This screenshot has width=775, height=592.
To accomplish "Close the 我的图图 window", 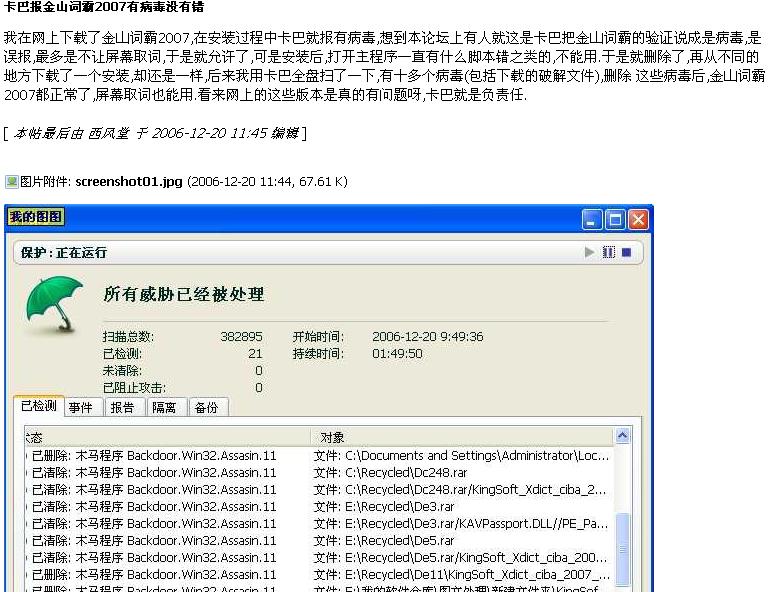I will coord(639,219).
